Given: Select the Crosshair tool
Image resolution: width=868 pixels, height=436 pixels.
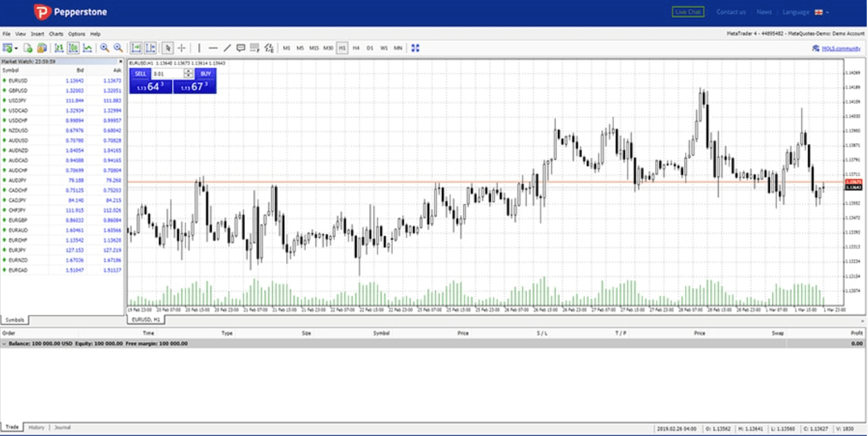Looking at the screenshot, I should click(182, 48).
